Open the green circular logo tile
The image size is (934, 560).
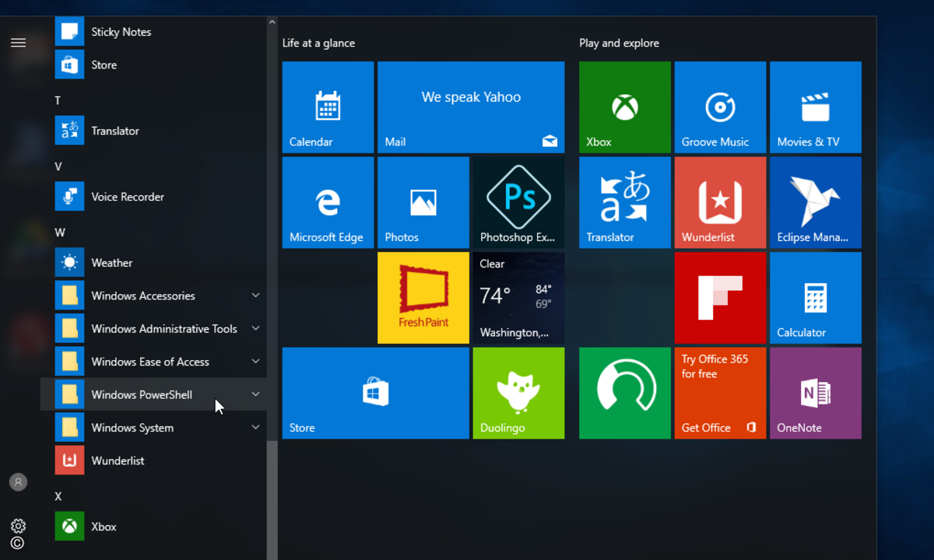(x=625, y=393)
